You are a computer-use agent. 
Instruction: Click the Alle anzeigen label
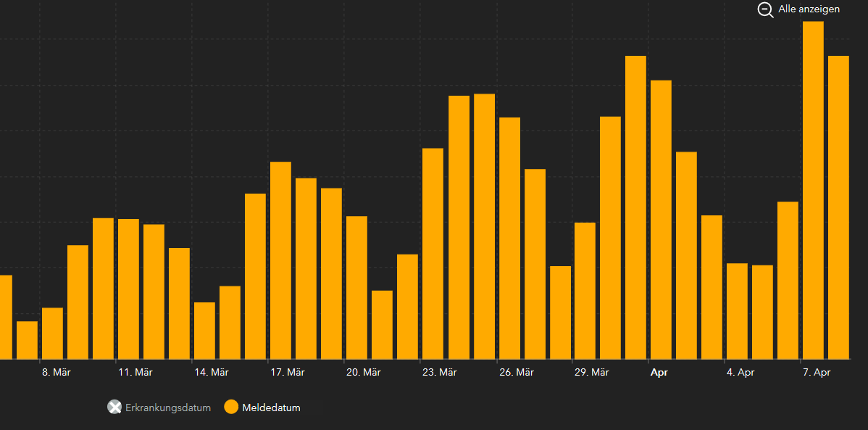pos(809,9)
